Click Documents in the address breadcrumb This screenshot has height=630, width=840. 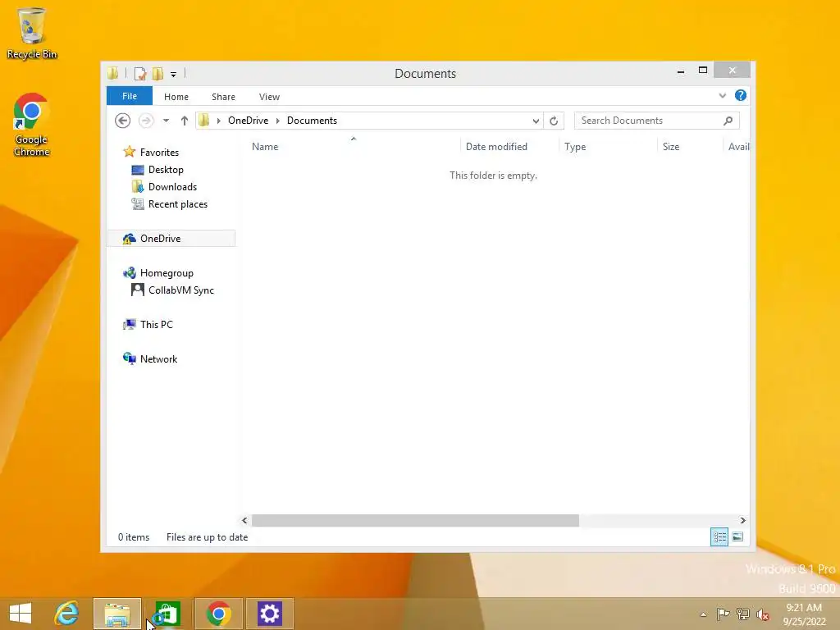click(x=312, y=121)
